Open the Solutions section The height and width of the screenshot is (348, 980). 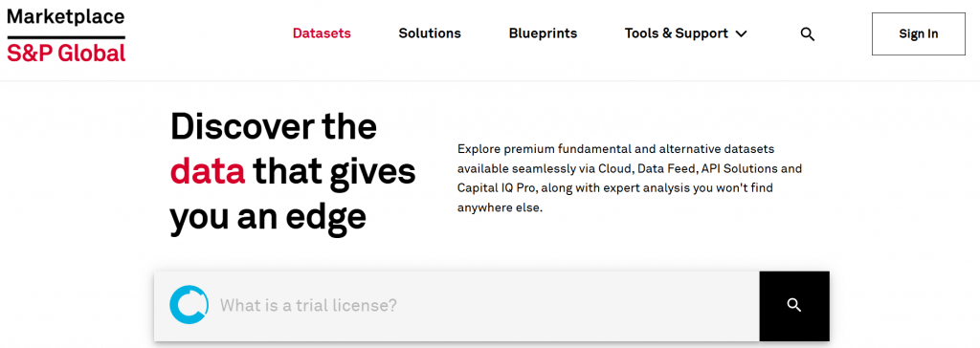(430, 33)
